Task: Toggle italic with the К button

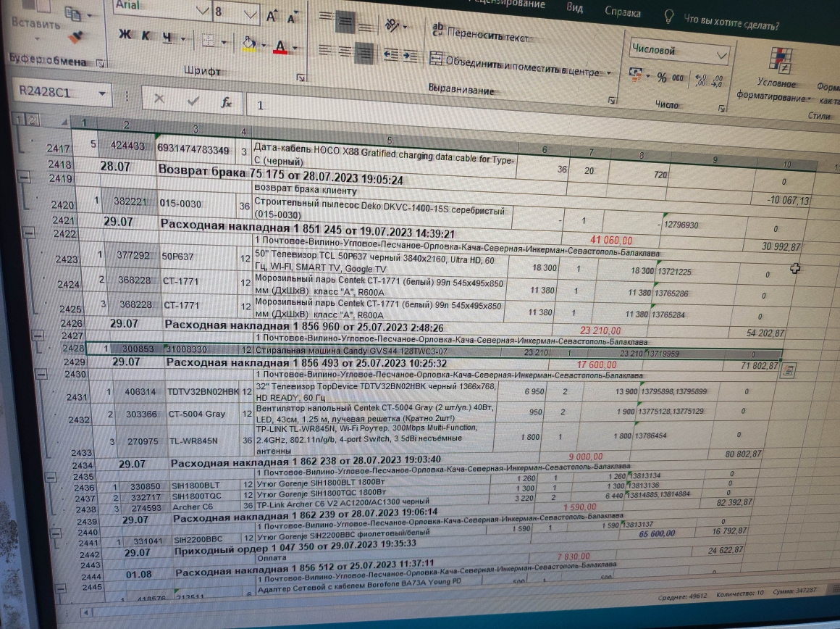Action: pos(146,36)
